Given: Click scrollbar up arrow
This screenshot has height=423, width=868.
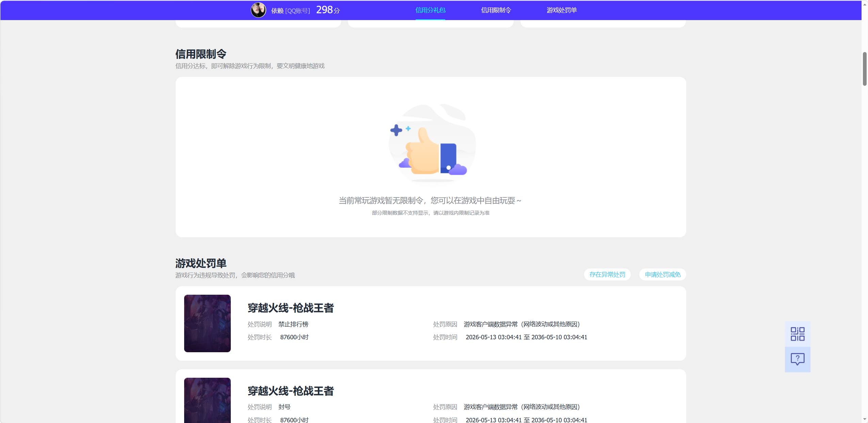Looking at the screenshot, I should (865, 4).
